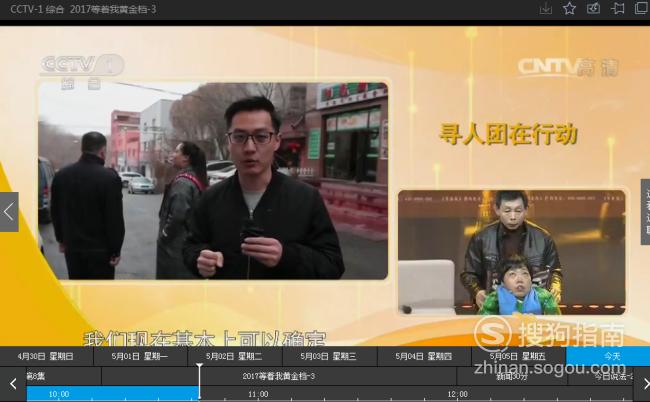The height and width of the screenshot is (402, 650).
Task: Select the 5月01日 星期一 date tab
Action: coord(140,356)
